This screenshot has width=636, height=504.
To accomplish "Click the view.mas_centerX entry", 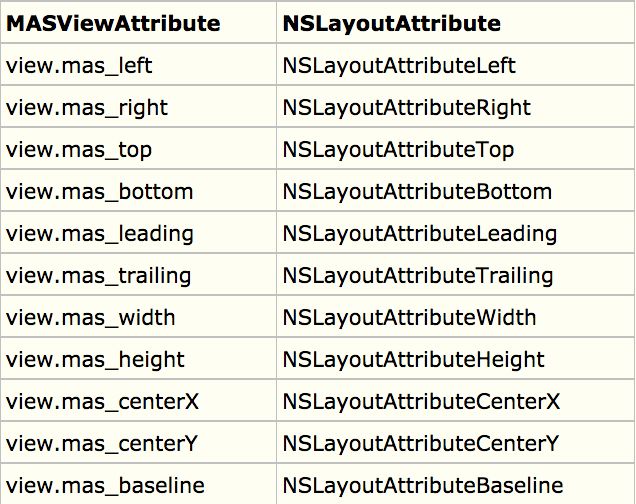I will [102, 402].
